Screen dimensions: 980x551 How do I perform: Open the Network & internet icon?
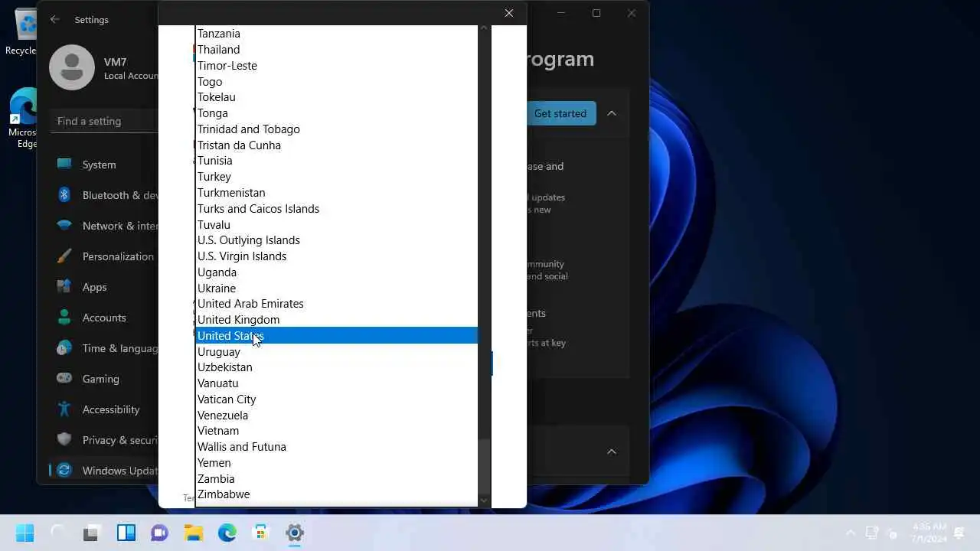64,226
